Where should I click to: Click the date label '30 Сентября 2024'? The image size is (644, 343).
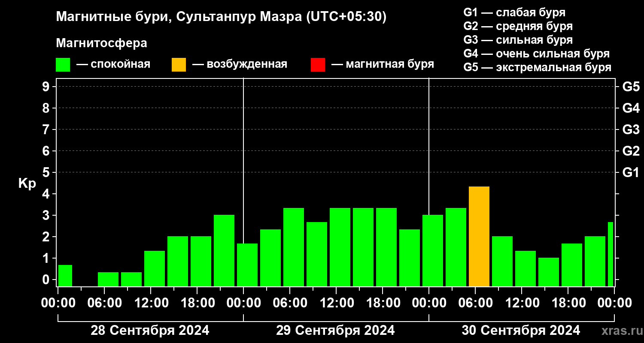(x=521, y=331)
